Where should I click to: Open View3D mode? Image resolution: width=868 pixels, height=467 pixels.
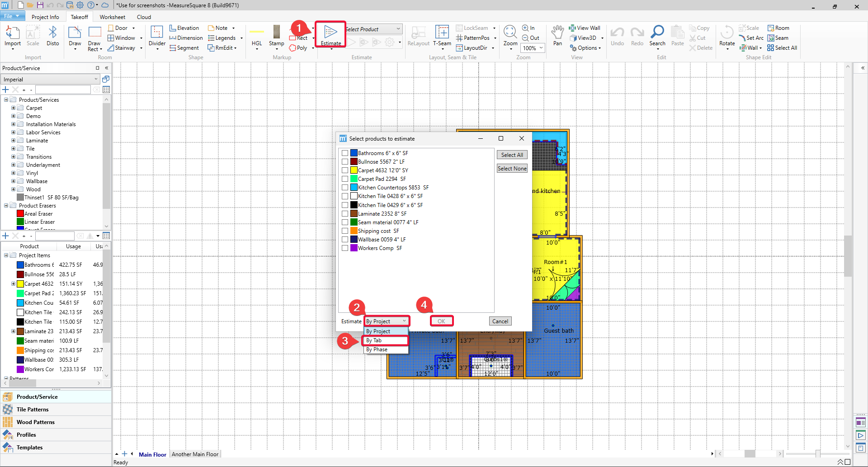[x=583, y=38]
